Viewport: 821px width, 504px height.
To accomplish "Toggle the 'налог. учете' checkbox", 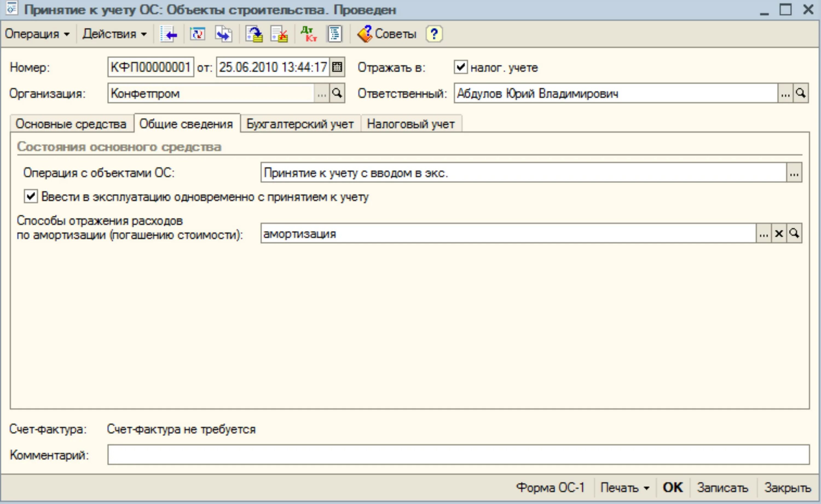I will click(x=461, y=67).
